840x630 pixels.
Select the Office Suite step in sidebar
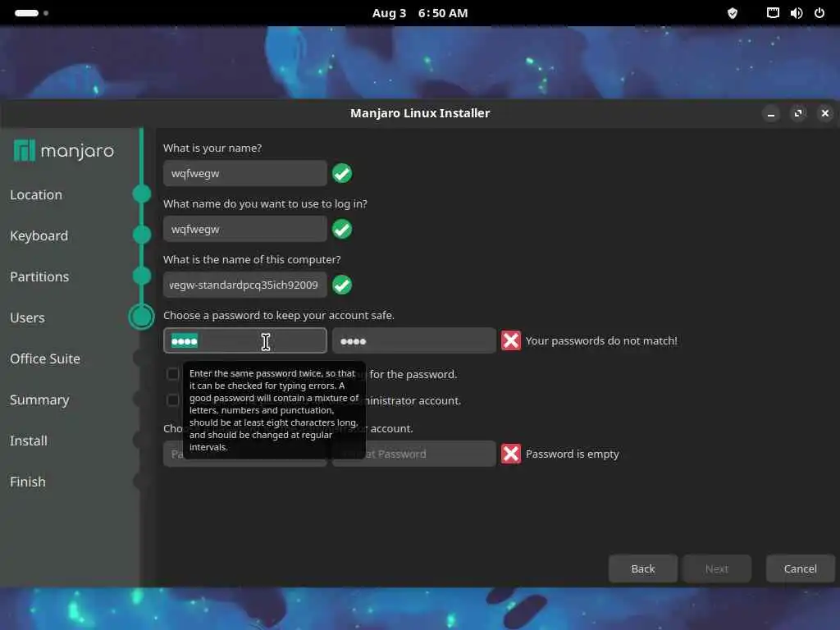click(x=45, y=358)
